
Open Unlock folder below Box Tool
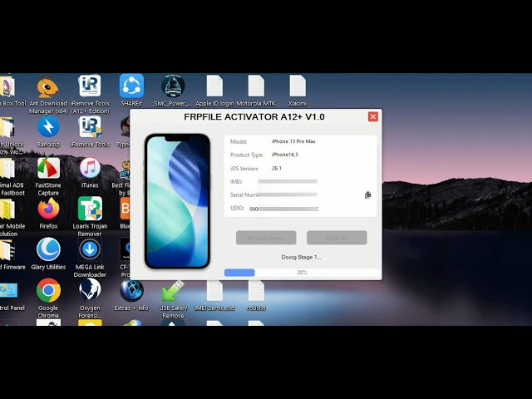click(7, 127)
